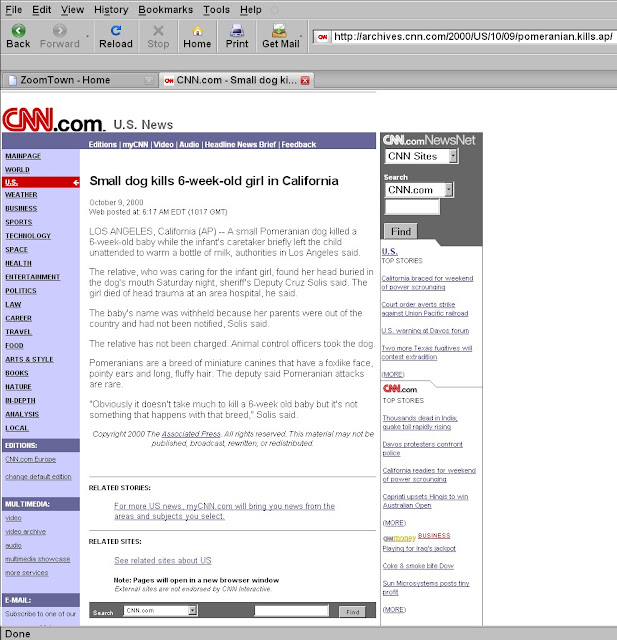Open the Help menu
This screenshot has height=640, width=617.
point(251,9)
